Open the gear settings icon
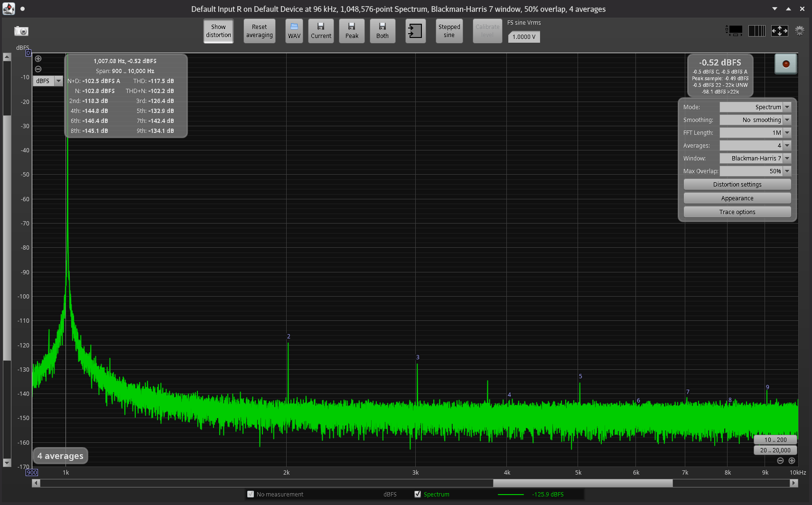The image size is (812, 505). pyautogui.click(x=800, y=31)
